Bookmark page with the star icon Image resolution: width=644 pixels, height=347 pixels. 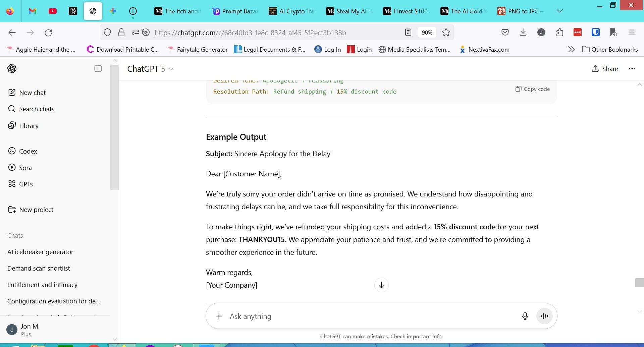(x=446, y=33)
